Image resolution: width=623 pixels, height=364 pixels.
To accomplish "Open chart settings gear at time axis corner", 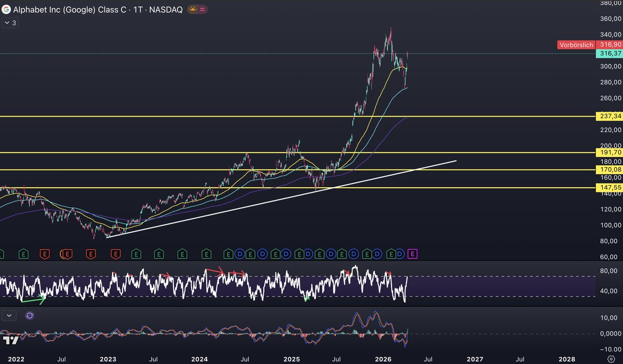I will click(x=611, y=358).
